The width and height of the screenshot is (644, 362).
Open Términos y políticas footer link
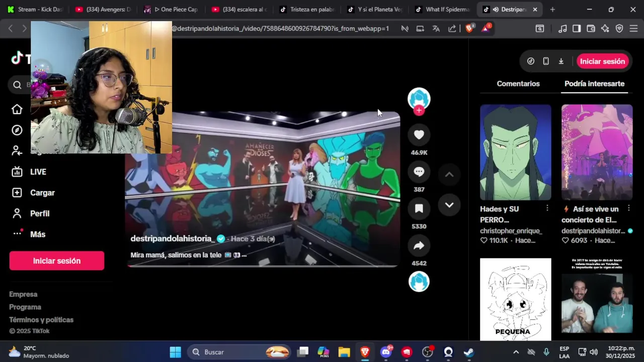[x=41, y=320]
